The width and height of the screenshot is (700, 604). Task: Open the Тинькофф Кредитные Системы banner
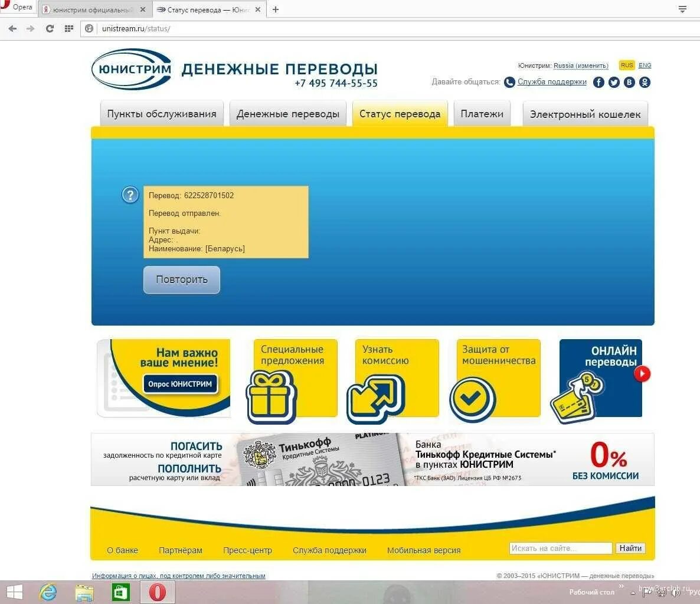tap(373, 459)
